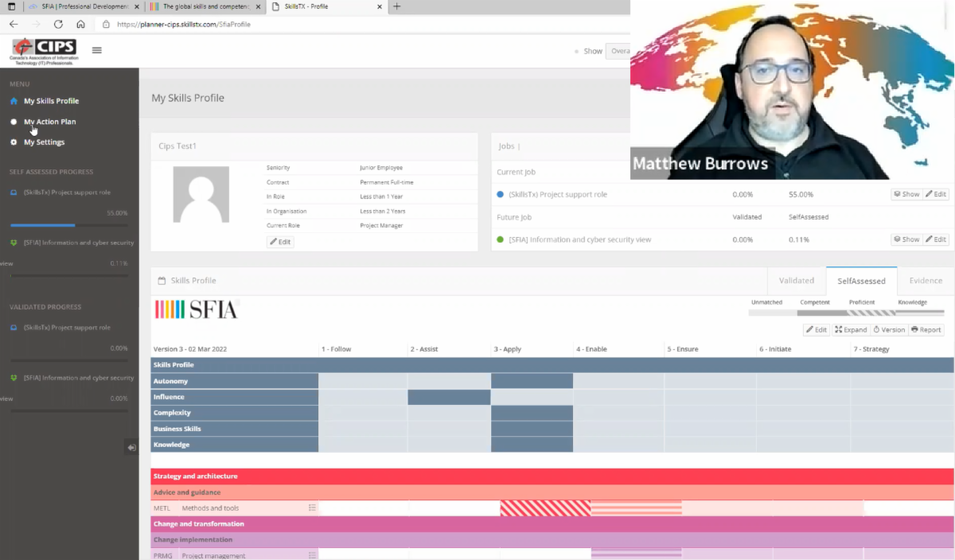Screen dimensions: 955x560
Task: Edit the Cips Test1 profile details
Action: [x=280, y=242]
